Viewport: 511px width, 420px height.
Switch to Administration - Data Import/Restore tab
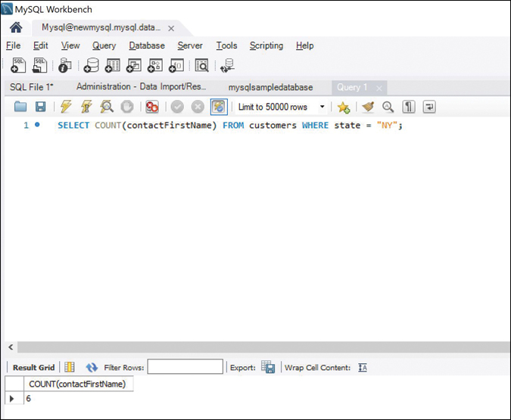pos(141,87)
